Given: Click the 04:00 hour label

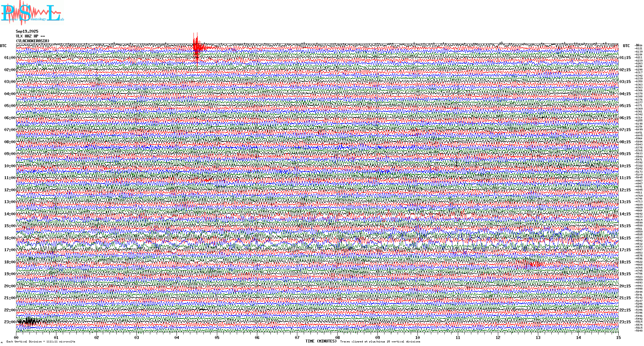Looking at the screenshot, I should click(10, 94).
